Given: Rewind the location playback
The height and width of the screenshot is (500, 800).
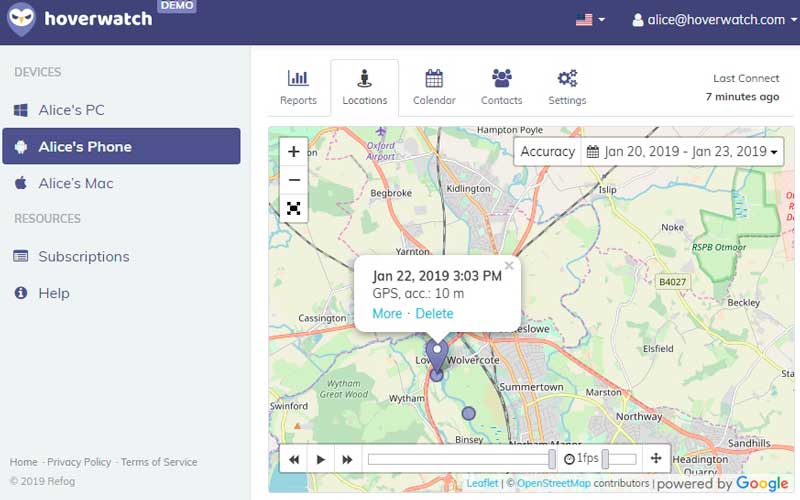Looking at the screenshot, I should point(294,459).
